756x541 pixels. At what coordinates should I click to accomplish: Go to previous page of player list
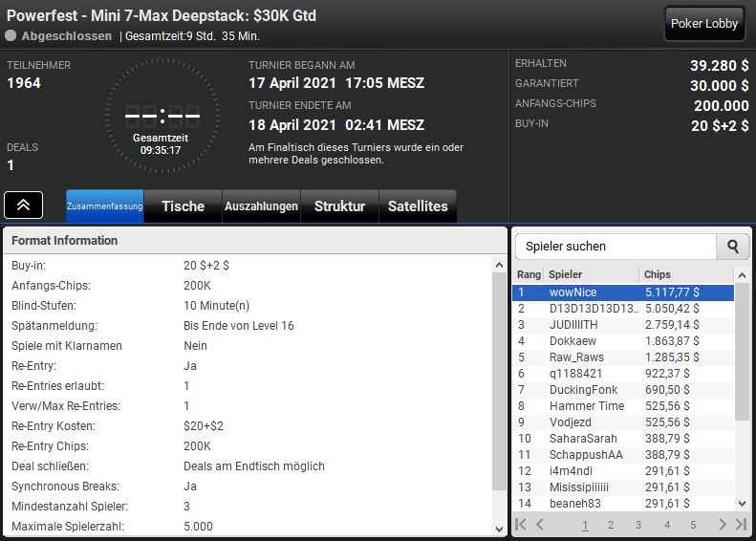tap(540, 524)
